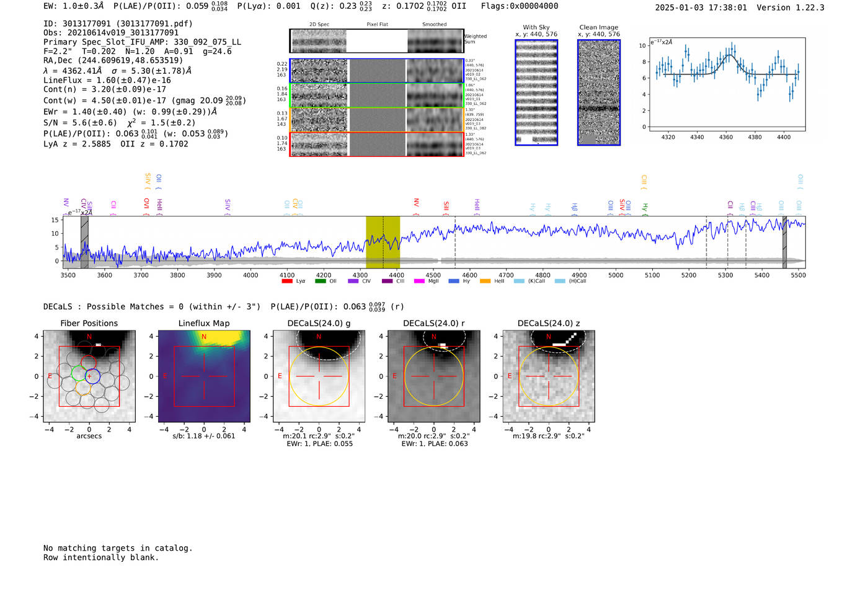Viewport: 868px width, 591px height.
Task: Click the EWr: 1. PLAE: 0.063 caption
Action: [434, 443]
